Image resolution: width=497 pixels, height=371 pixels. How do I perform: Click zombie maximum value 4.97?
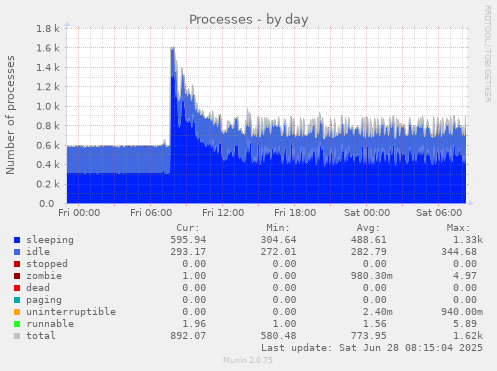(x=465, y=276)
